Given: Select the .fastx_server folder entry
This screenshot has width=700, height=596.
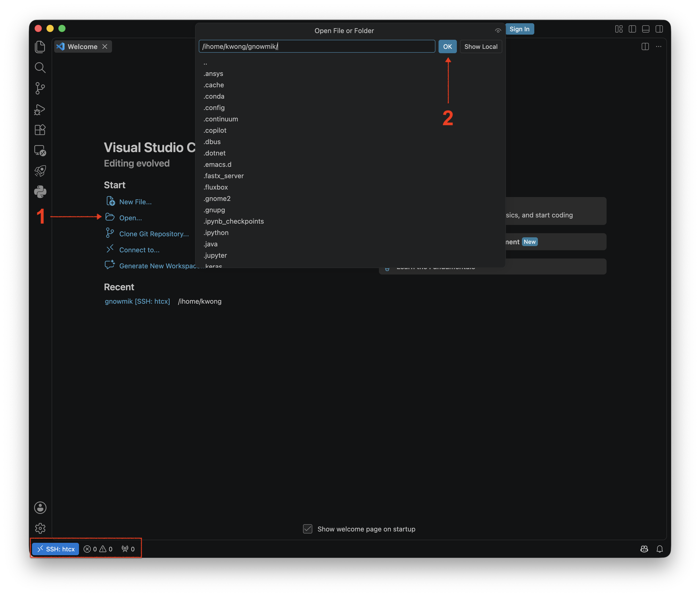Looking at the screenshot, I should pos(350,176).
